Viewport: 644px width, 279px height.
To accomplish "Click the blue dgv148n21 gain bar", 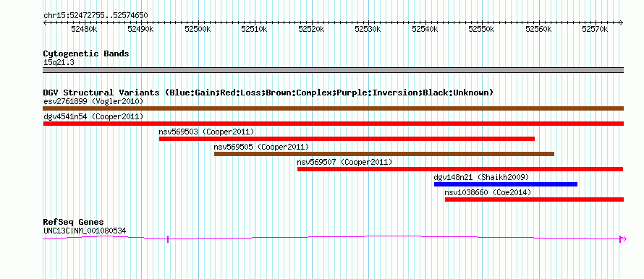I will click(506, 184).
